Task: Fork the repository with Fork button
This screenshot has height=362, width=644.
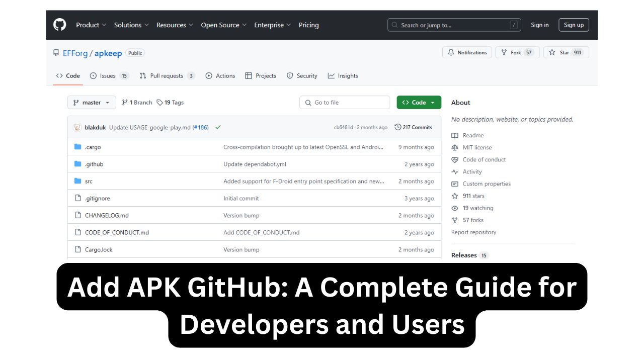Action: tap(517, 52)
